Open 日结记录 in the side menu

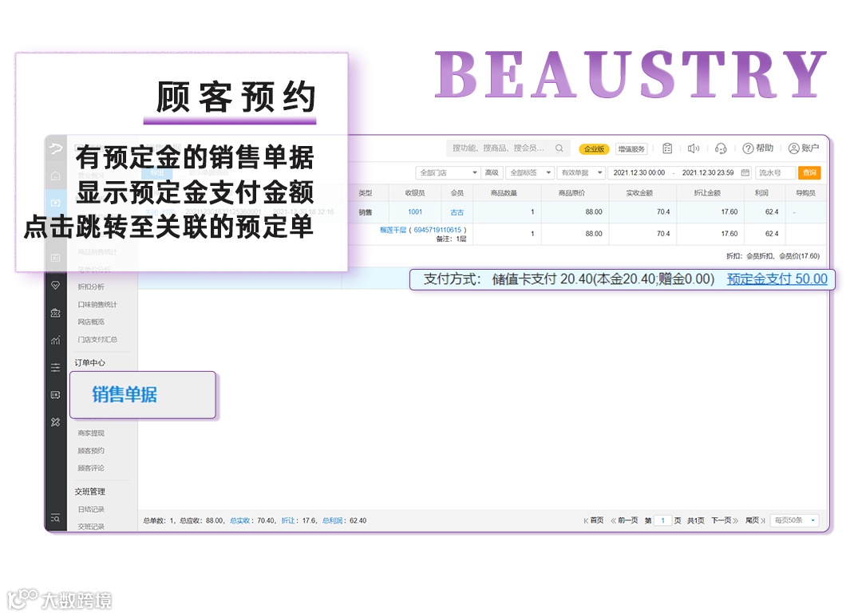tap(91, 509)
